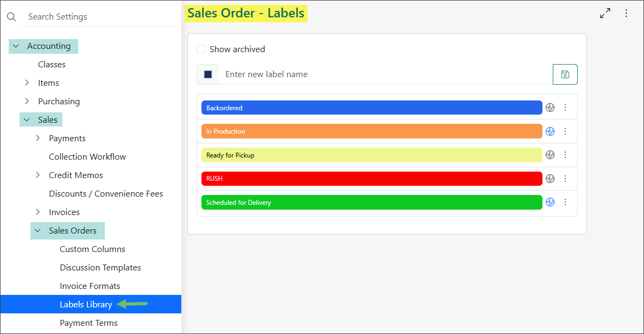Toggle globe icon for RUSH label
The image size is (644, 334).
coord(551,179)
